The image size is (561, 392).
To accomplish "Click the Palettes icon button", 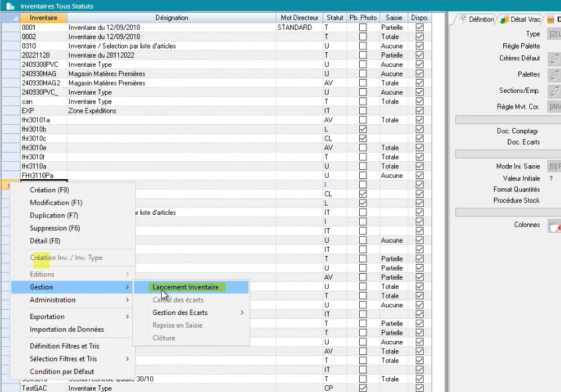I will [x=554, y=75].
